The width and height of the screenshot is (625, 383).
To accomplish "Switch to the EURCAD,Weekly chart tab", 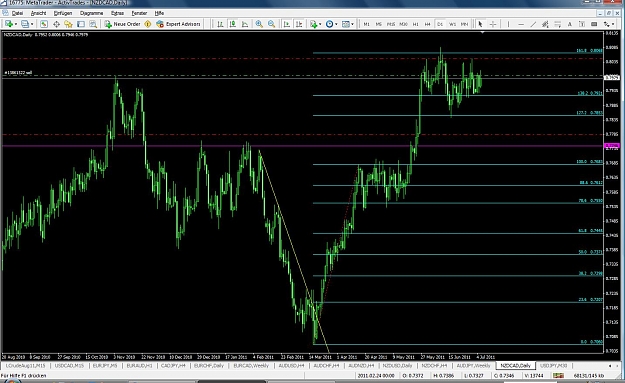I will [x=251, y=365].
